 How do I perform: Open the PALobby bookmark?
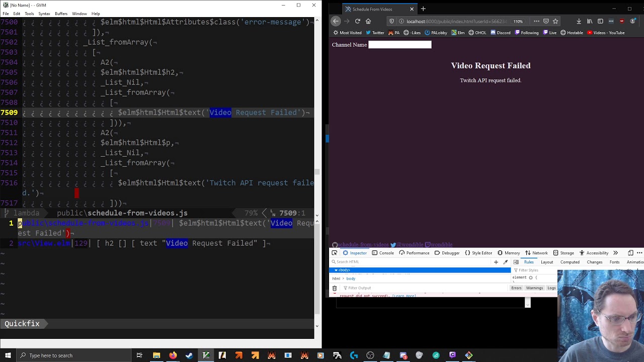436,33
